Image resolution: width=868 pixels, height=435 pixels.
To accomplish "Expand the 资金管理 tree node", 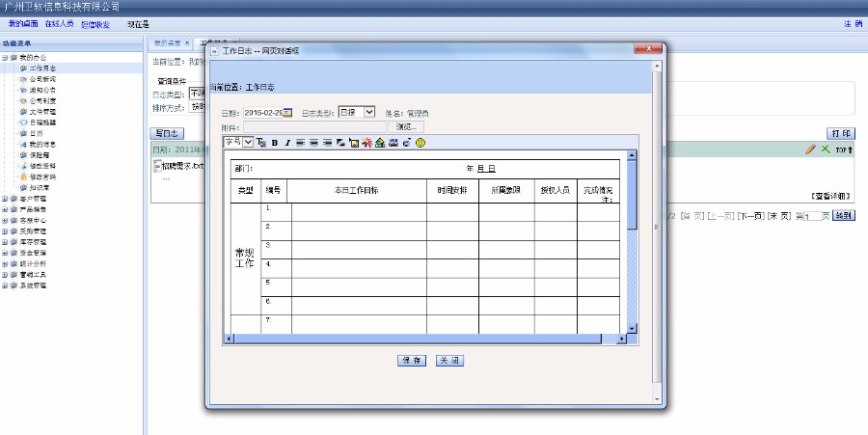I will click(x=5, y=253).
